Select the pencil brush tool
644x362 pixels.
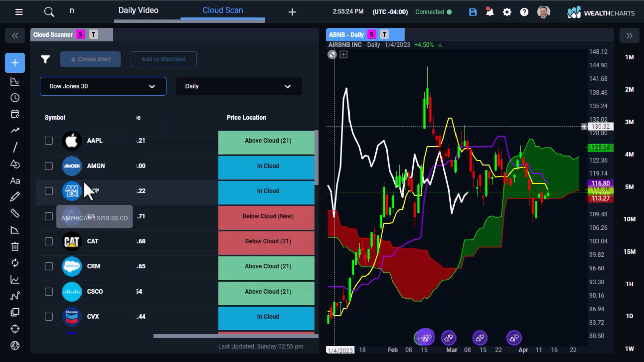[x=15, y=197]
